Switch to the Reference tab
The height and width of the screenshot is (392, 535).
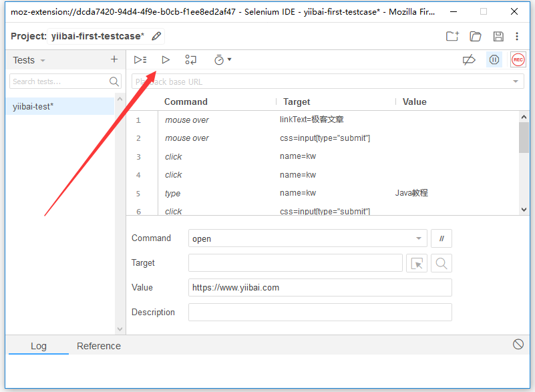tap(99, 346)
